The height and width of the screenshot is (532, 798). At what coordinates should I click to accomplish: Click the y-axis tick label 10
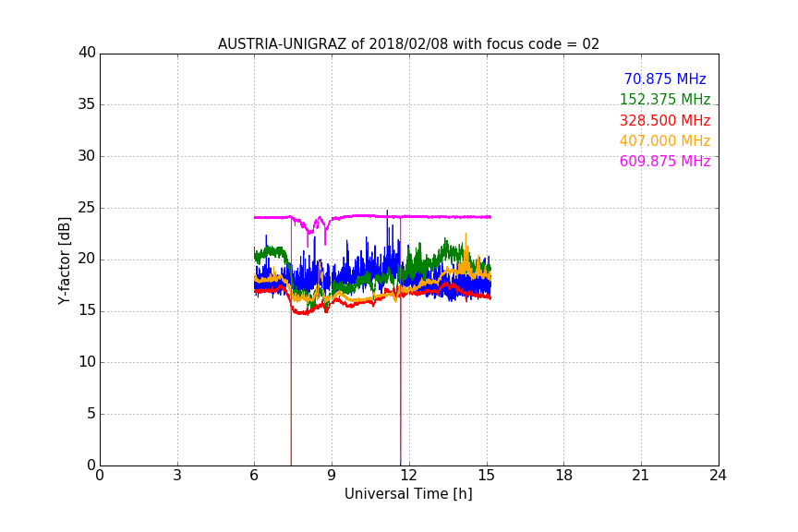(87, 362)
